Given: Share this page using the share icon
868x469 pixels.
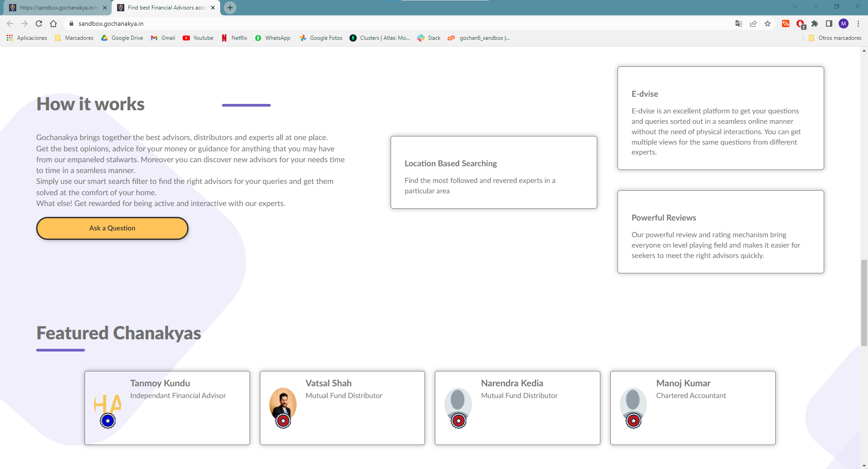Looking at the screenshot, I should 753,23.
